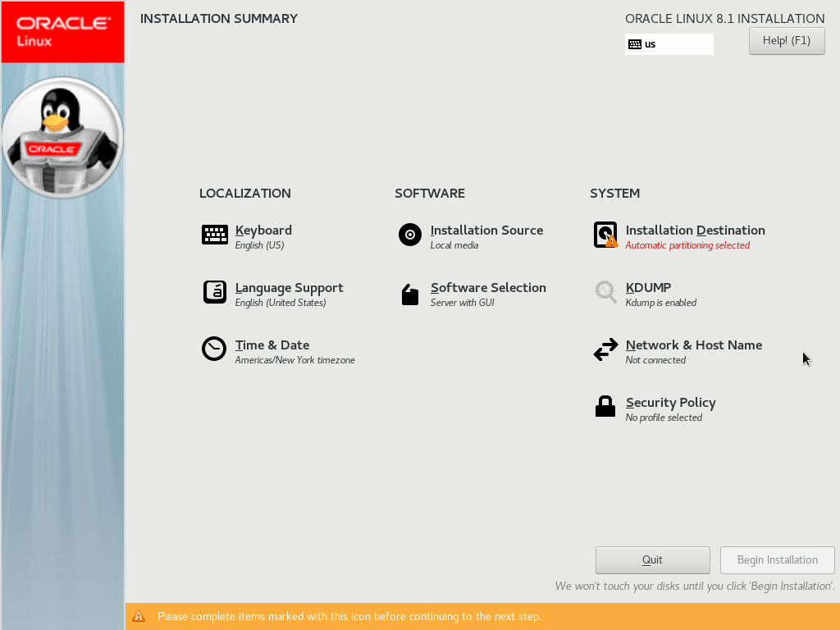The height and width of the screenshot is (630, 840).
Task: Click the 'English (United States)' text
Action: point(281,303)
